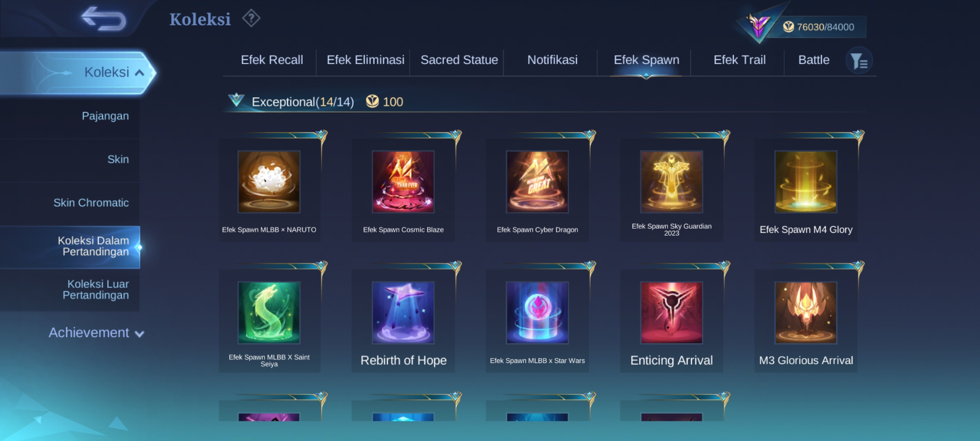The width and height of the screenshot is (980, 441).
Task: Select the Enticing Arrival effect
Action: pos(672,313)
